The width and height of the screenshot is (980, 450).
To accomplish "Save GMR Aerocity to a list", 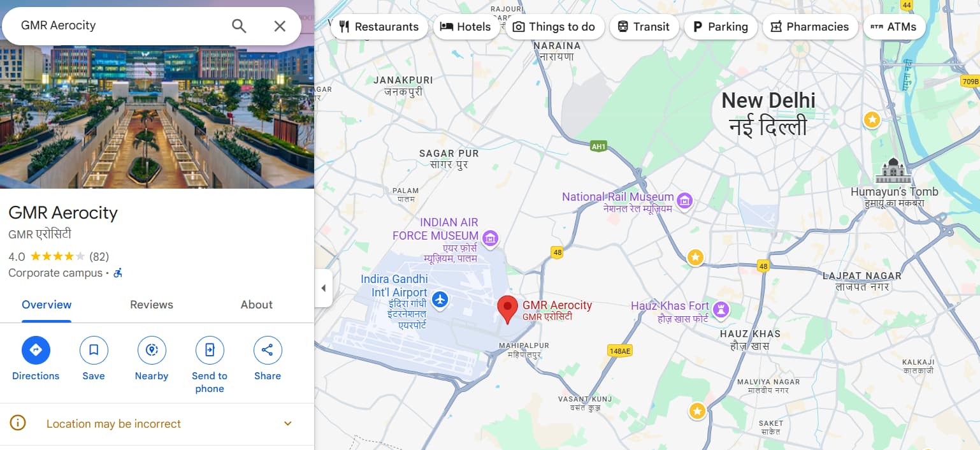I will pos(94,350).
